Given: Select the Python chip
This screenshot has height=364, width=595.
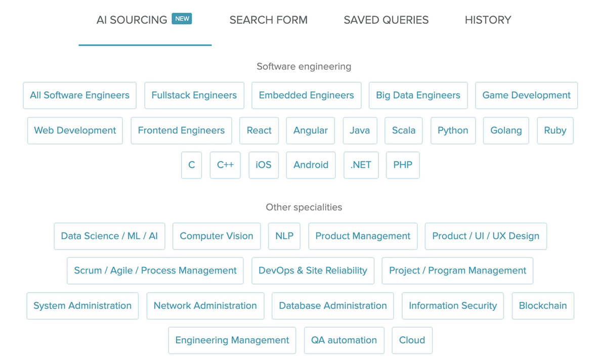Looking at the screenshot, I should click(453, 130).
